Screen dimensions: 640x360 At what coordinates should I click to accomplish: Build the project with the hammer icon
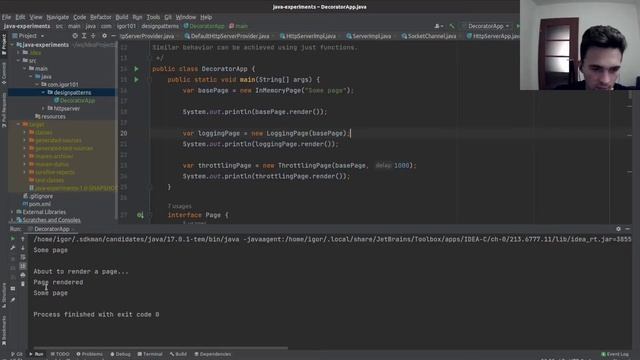(x=452, y=26)
